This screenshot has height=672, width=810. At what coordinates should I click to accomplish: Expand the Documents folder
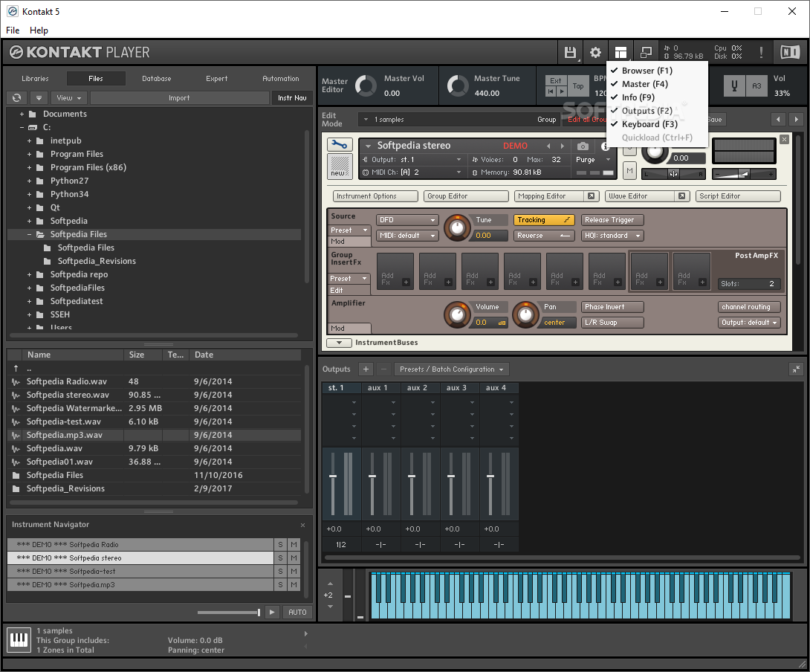coord(22,114)
